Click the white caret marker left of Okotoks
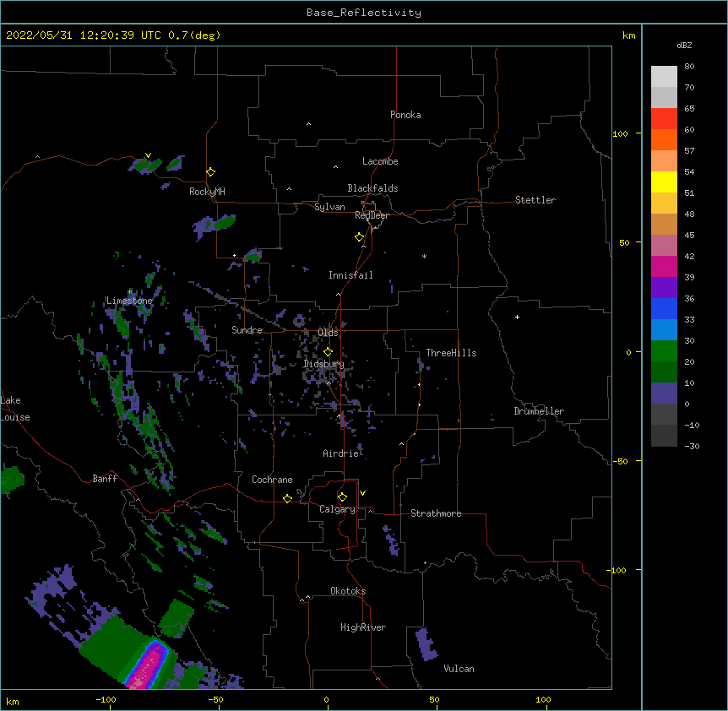The height and width of the screenshot is (711, 728). (307, 597)
